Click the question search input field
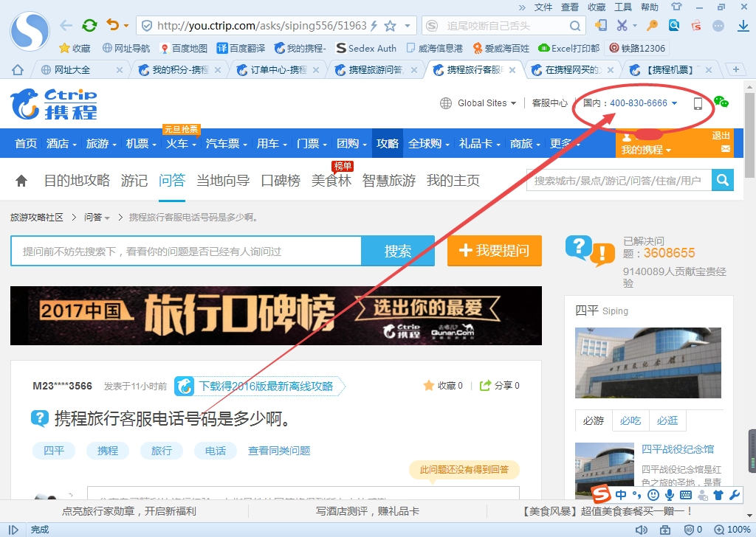Image resolution: width=756 pixels, height=537 pixels. (x=186, y=251)
